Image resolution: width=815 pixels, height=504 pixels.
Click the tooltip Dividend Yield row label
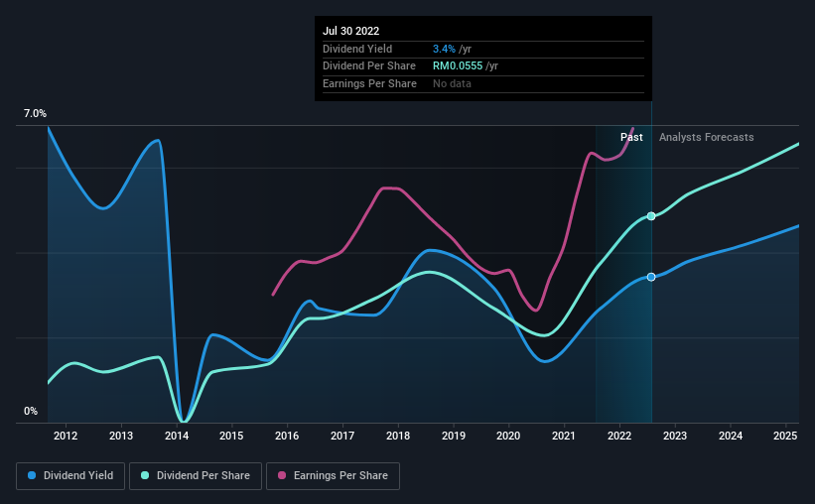point(357,49)
